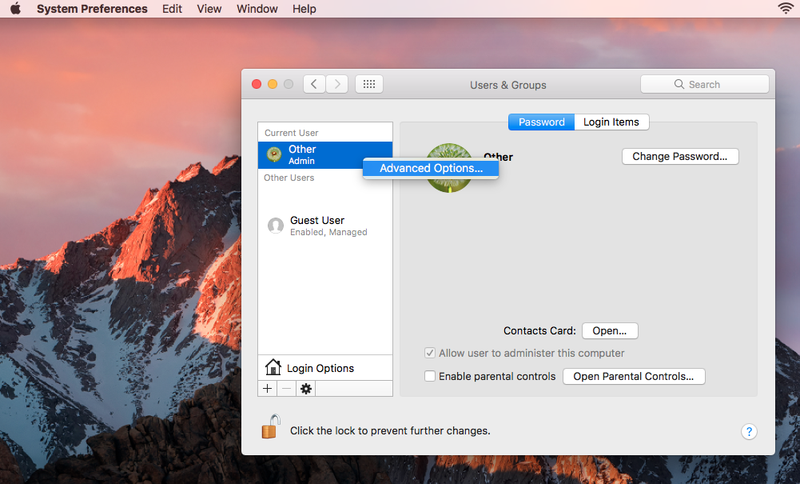This screenshot has width=800, height=484.
Task: Click the Current User header text
Action: 291,133
